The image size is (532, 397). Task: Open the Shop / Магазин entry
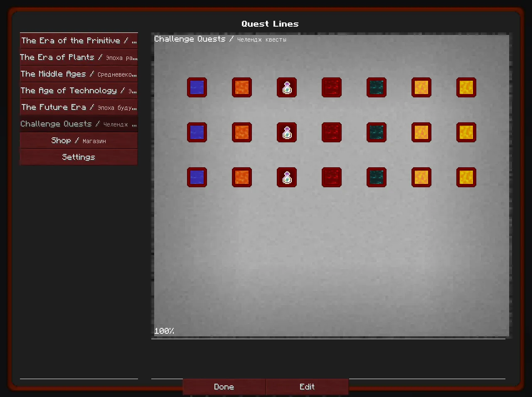(79, 141)
